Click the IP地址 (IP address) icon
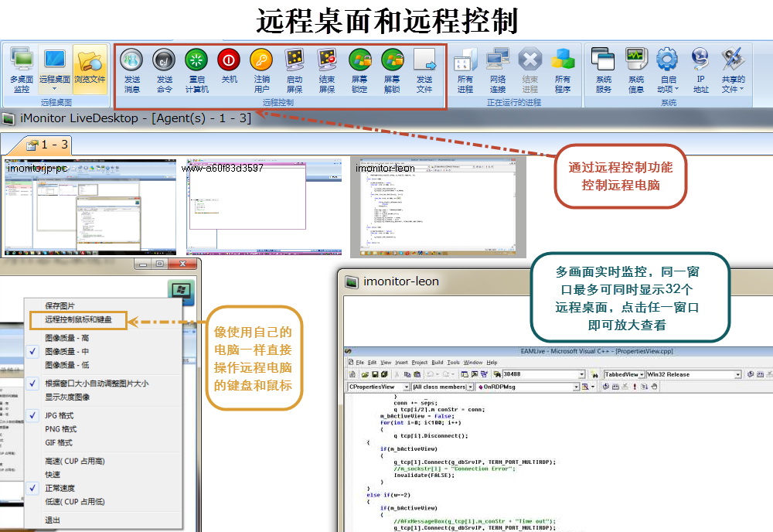This screenshot has height=532, width=773. tap(700, 70)
